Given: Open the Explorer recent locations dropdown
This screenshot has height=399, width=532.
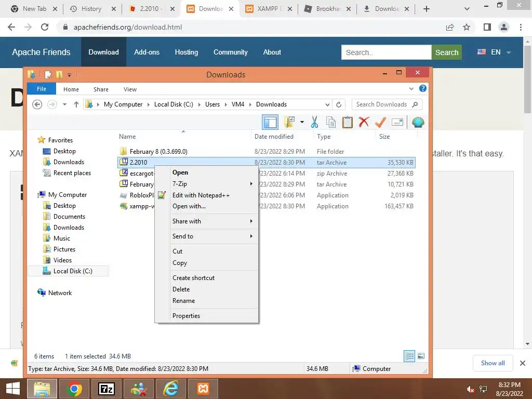Looking at the screenshot, I should coord(64,104).
